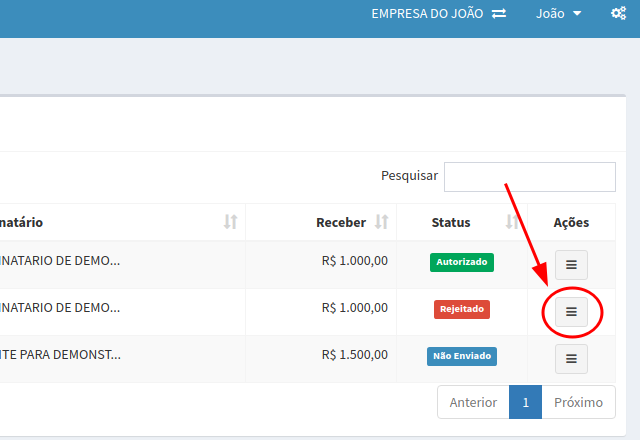
Task: Click the Ações column header
Action: coord(571,222)
